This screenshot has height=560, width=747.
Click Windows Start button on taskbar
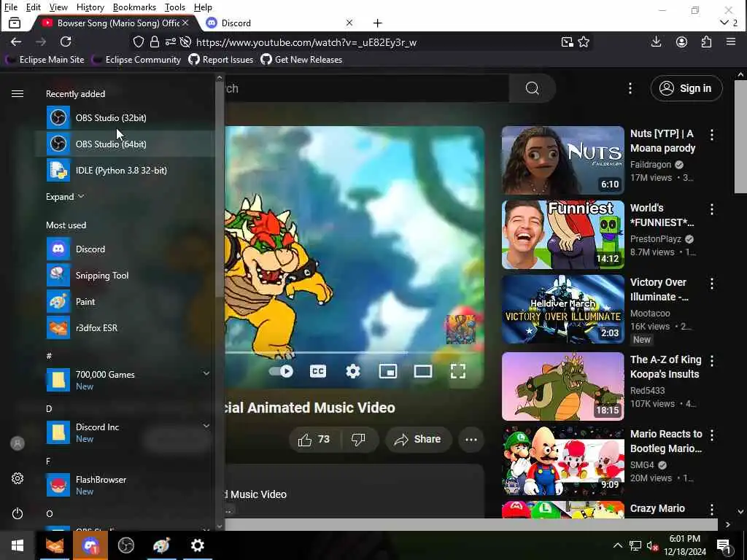point(18,545)
